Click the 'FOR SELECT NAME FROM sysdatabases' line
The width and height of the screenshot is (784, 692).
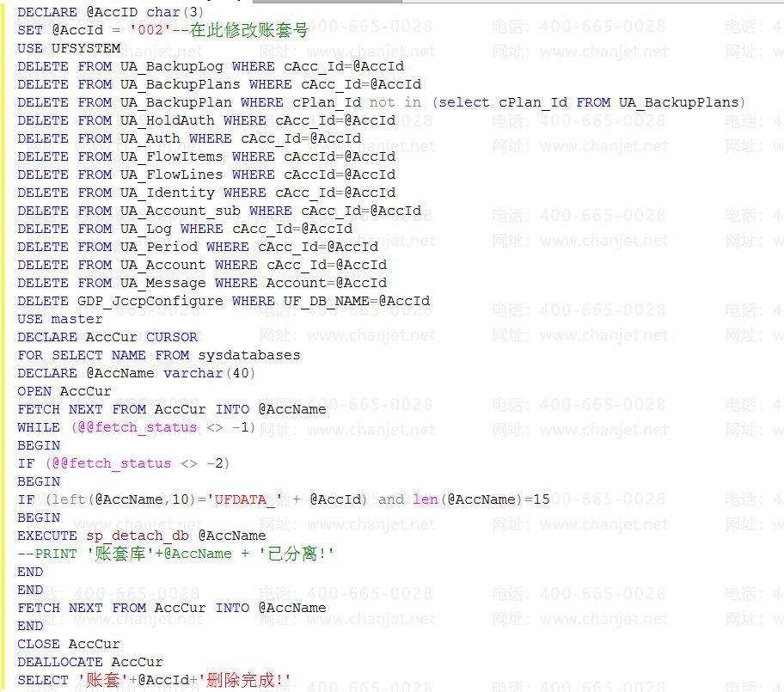click(x=159, y=354)
